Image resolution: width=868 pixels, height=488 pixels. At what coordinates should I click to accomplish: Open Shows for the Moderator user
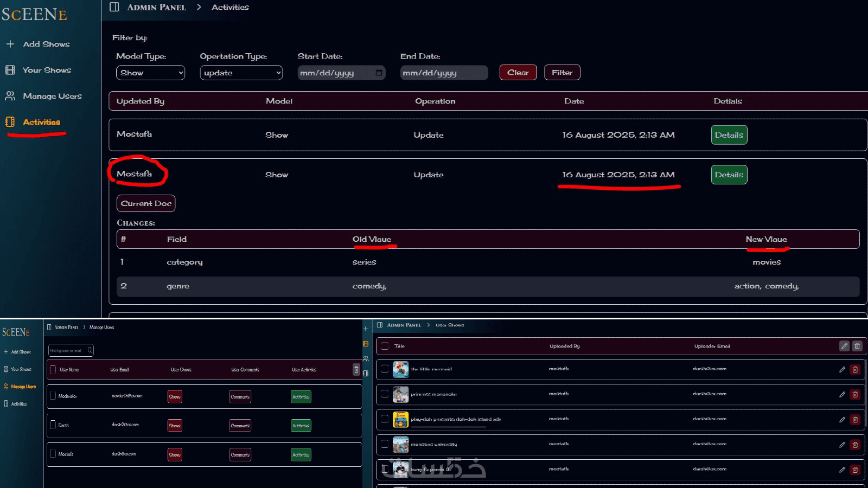pos(175,397)
